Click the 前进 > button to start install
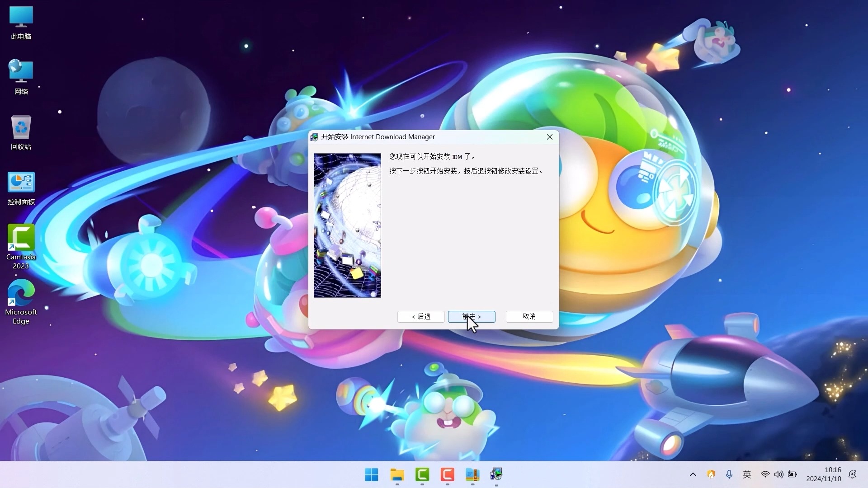This screenshot has width=868, height=488. (472, 317)
